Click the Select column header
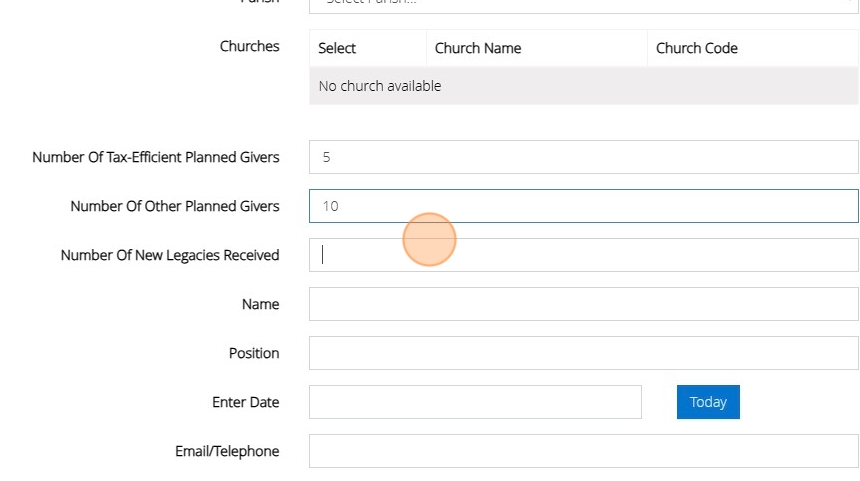This screenshot has width=860, height=481. (337, 48)
